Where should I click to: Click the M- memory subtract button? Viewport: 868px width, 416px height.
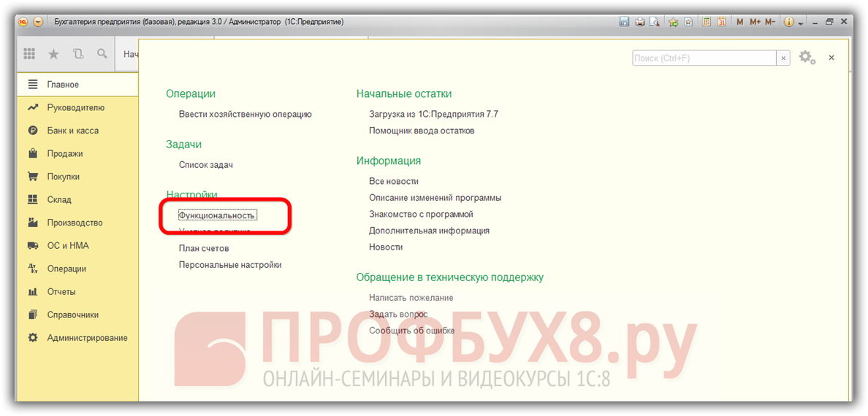pos(770,22)
